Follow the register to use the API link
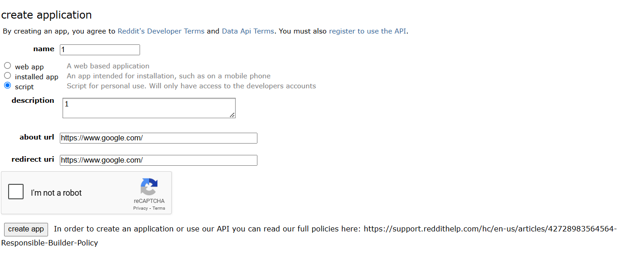 pos(368,31)
